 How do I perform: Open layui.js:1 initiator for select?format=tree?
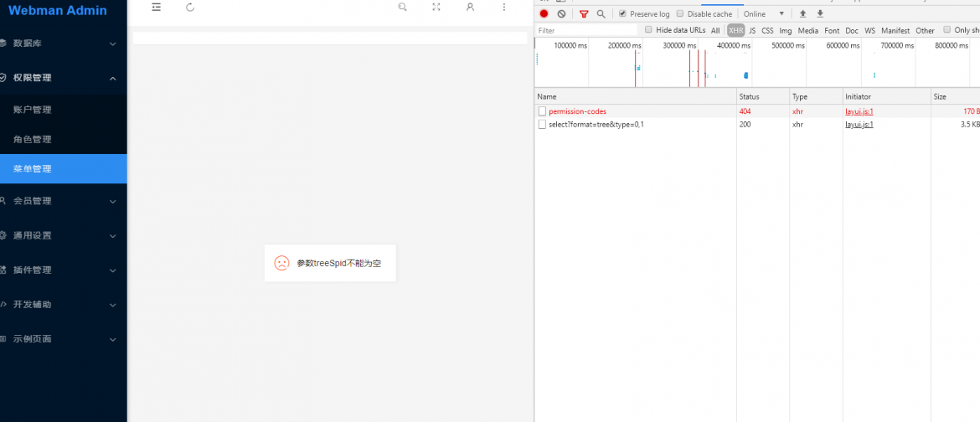pyautogui.click(x=859, y=125)
